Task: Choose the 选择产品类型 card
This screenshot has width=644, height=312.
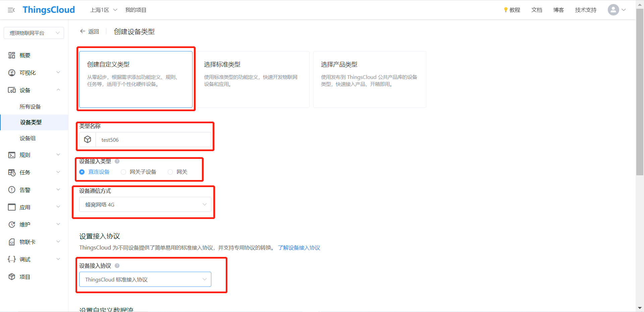Action: pyautogui.click(x=370, y=79)
